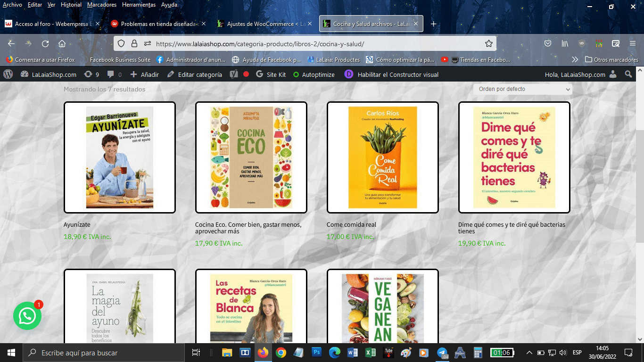This screenshot has width=644, height=362.
Task: Open the Calculator taskbar icon
Action: pyautogui.click(x=478, y=353)
